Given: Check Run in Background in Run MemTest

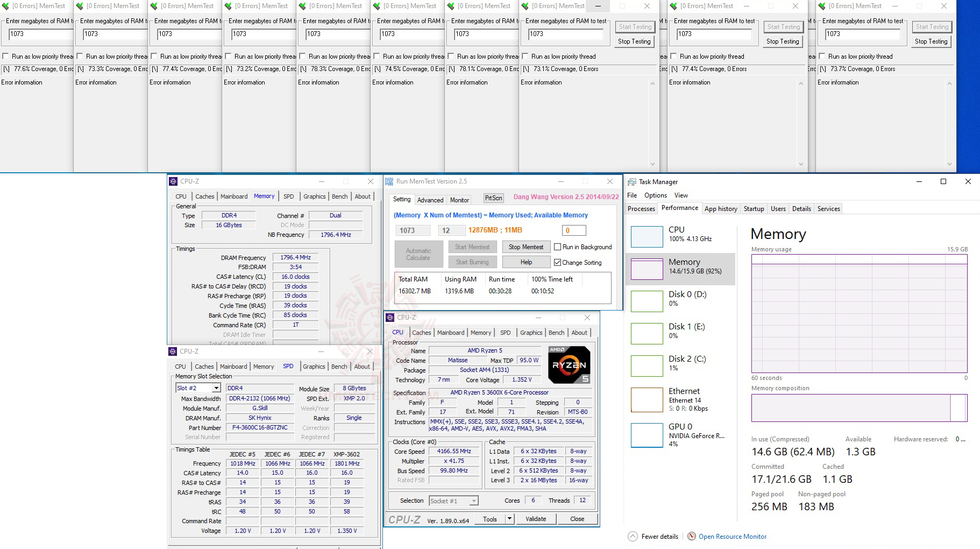Looking at the screenshot, I should click(558, 247).
